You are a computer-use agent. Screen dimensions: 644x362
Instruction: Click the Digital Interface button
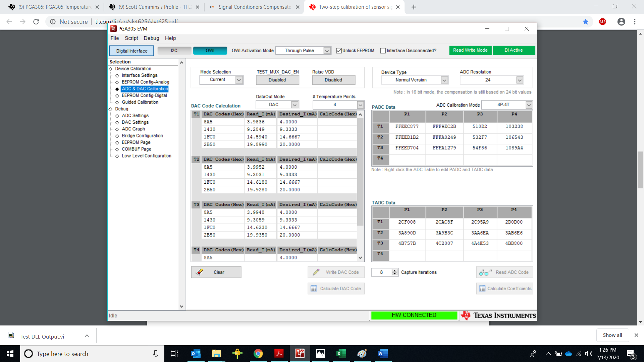(131, 51)
